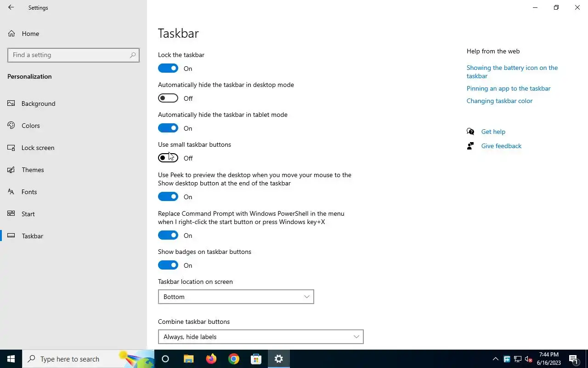588x368 pixels.
Task: Click Taskbar label in sidebar
Action: click(32, 236)
